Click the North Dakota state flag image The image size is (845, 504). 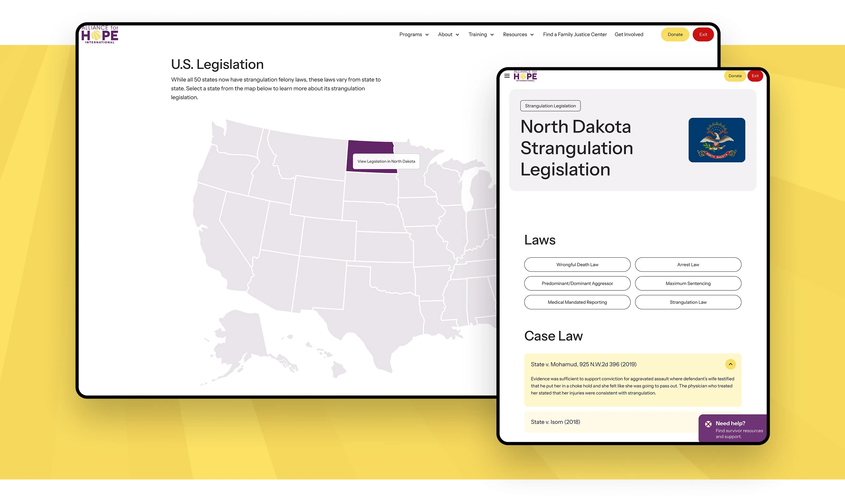(x=716, y=140)
